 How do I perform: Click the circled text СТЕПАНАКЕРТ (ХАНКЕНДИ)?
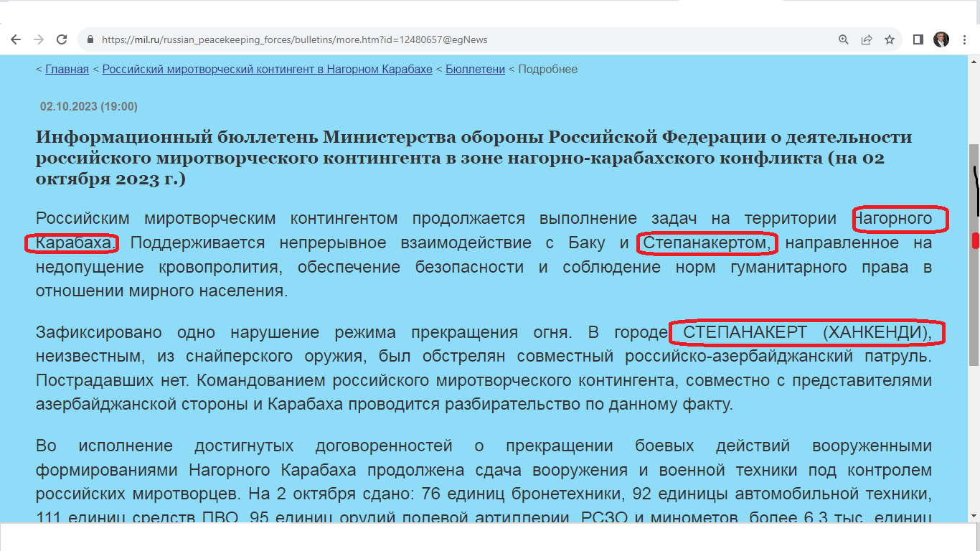click(806, 333)
